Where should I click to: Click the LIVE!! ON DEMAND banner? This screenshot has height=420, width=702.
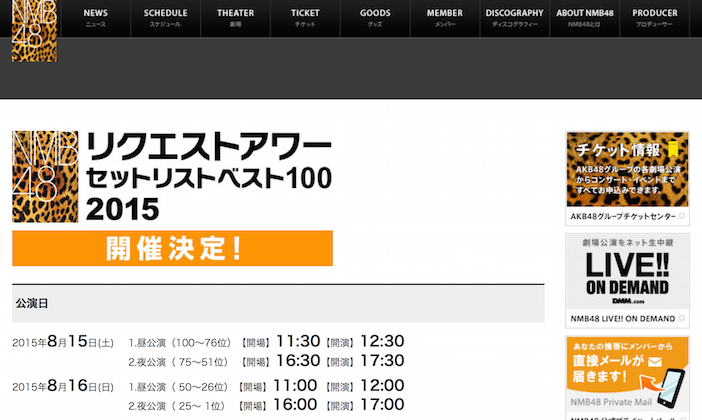(x=627, y=271)
